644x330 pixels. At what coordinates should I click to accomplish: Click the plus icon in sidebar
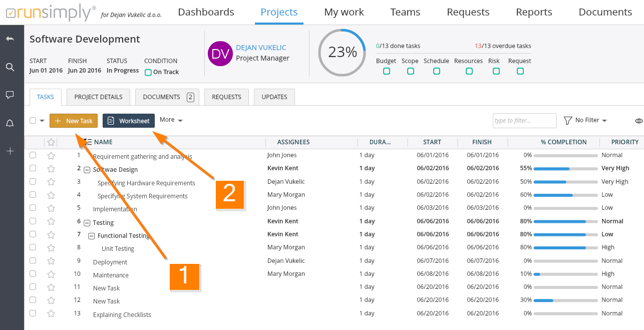[10, 151]
